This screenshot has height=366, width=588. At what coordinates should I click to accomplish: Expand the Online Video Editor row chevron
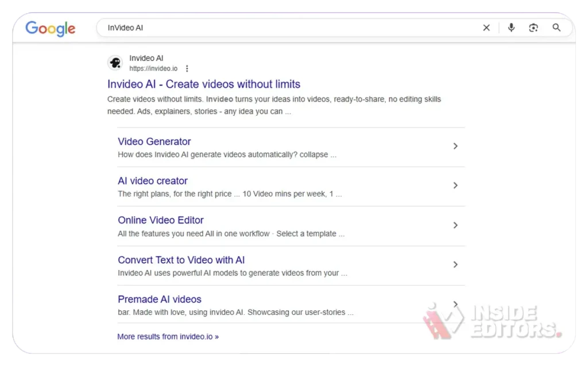pyautogui.click(x=455, y=225)
